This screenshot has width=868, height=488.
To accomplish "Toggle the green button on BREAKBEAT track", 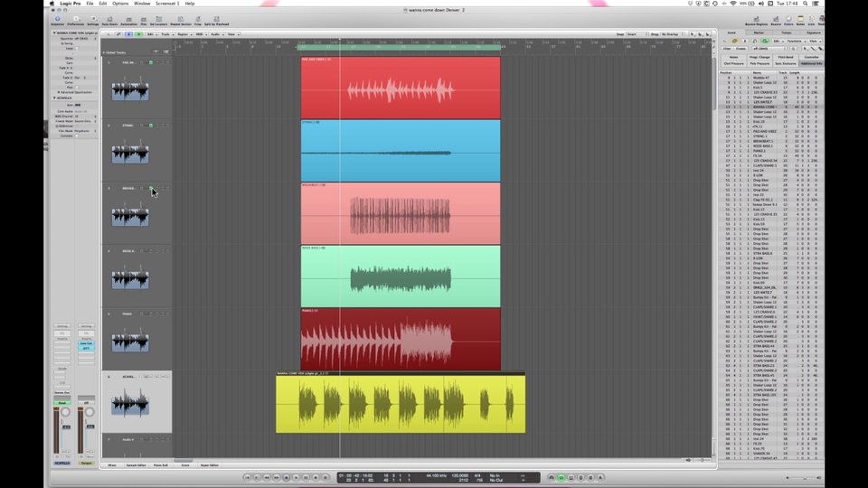I will coord(151,188).
